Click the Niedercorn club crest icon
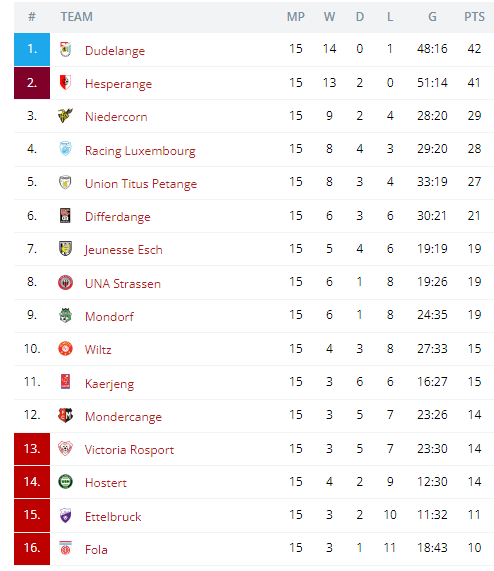 (x=66, y=116)
